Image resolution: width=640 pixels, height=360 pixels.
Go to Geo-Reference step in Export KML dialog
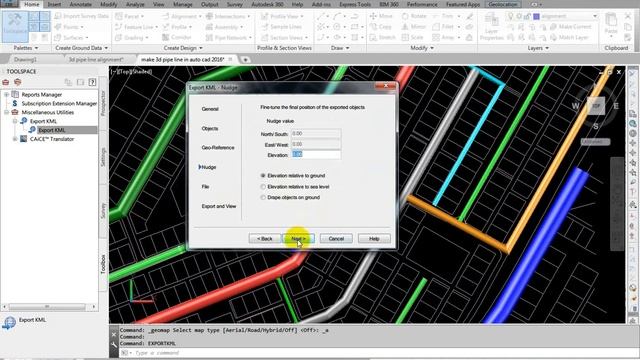[218, 147]
